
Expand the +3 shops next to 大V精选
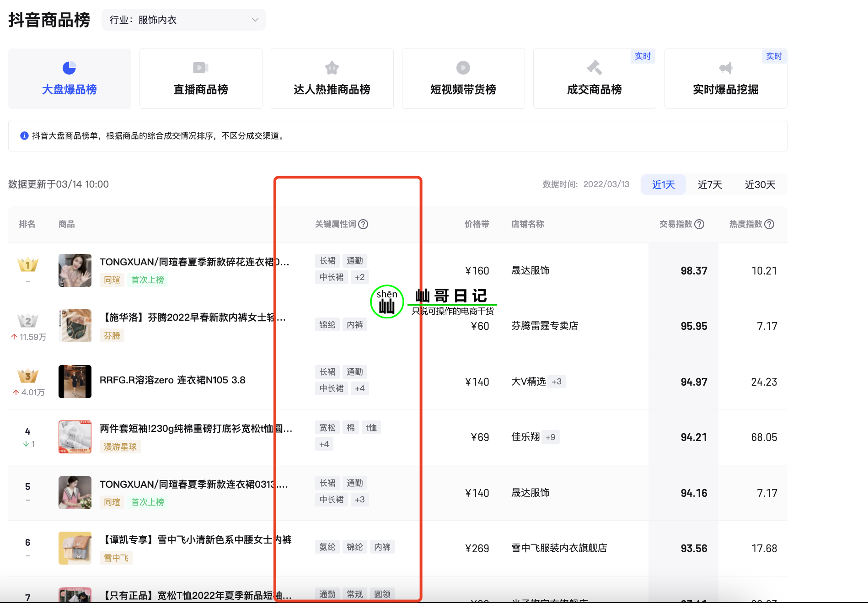pyautogui.click(x=557, y=382)
